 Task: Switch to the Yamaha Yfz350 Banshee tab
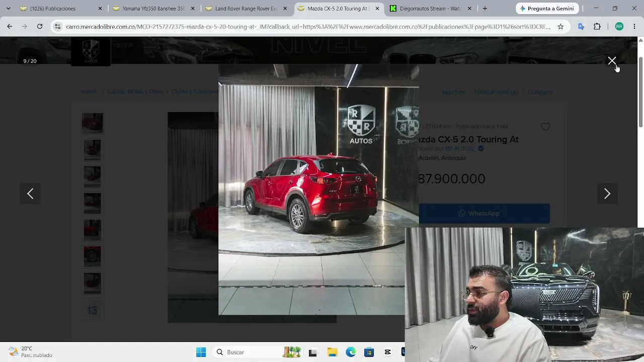click(153, 9)
